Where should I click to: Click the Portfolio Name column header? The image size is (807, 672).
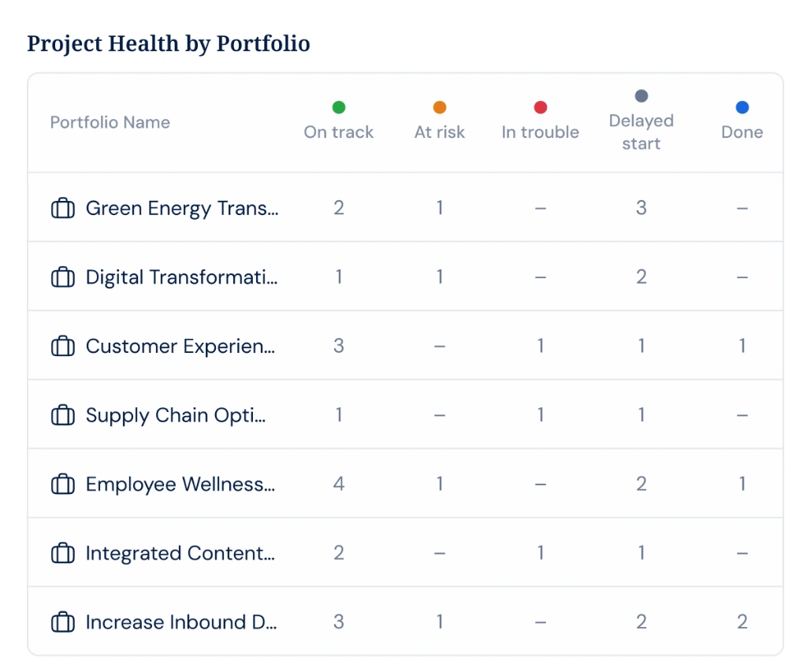coord(110,122)
